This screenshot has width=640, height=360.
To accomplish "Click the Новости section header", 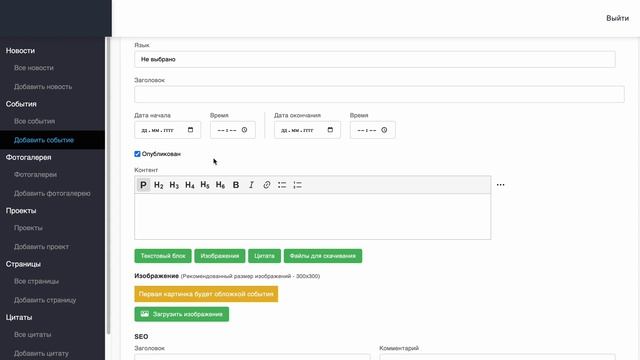I will click(x=20, y=51).
